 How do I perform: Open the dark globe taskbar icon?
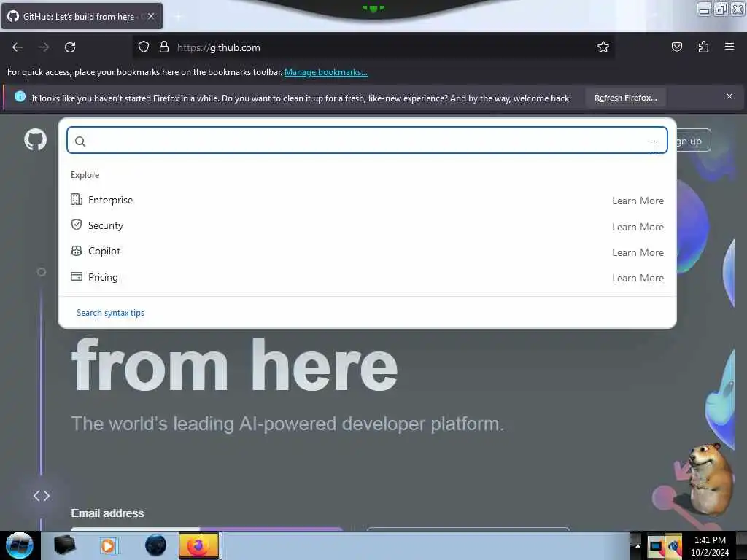(x=156, y=545)
